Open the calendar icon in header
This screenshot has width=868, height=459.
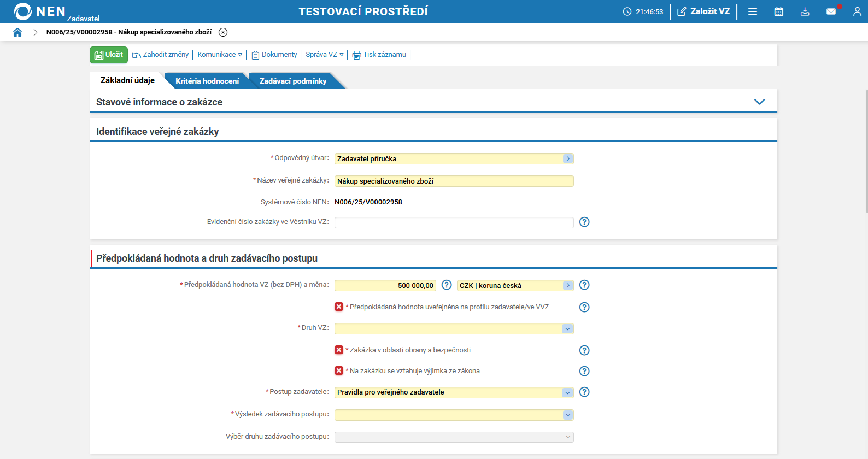click(778, 11)
